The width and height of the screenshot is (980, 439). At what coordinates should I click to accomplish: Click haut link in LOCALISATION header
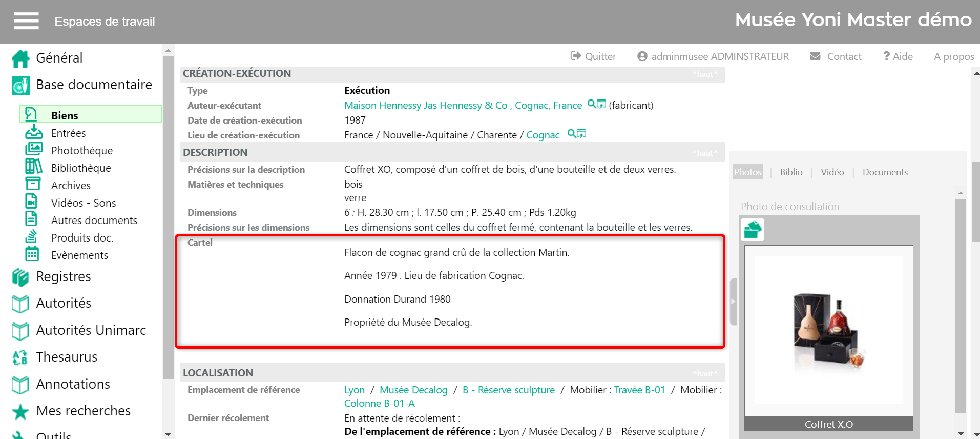705,373
